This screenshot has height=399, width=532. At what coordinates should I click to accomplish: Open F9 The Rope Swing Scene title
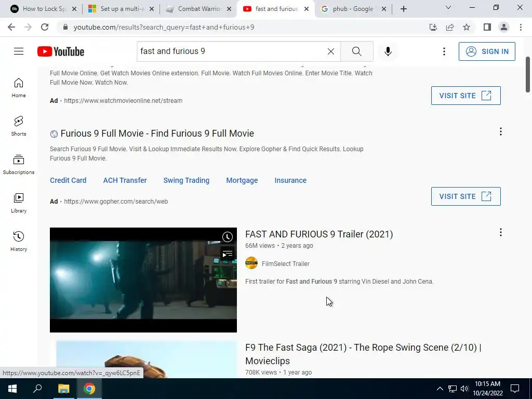pos(363,354)
